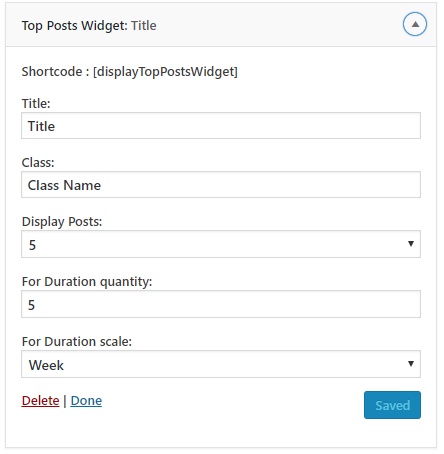Click the arrow on the Week select

click(411, 364)
